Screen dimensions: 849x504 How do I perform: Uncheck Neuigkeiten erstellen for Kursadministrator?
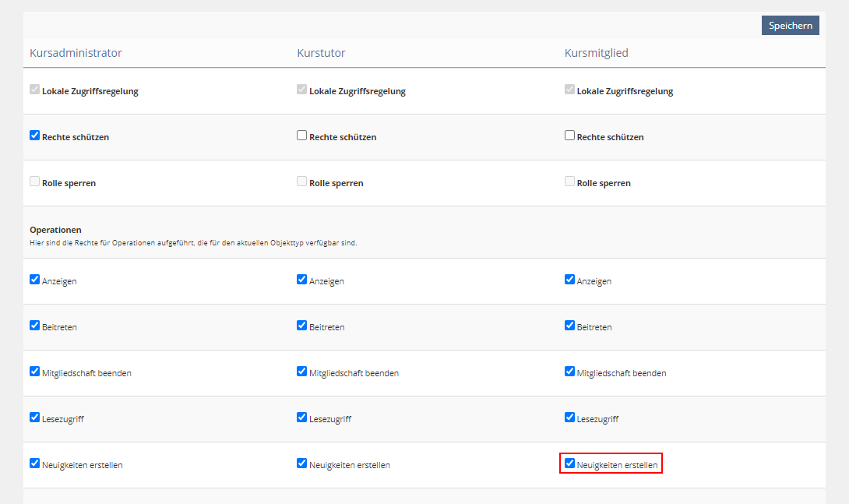click(34, 463)
